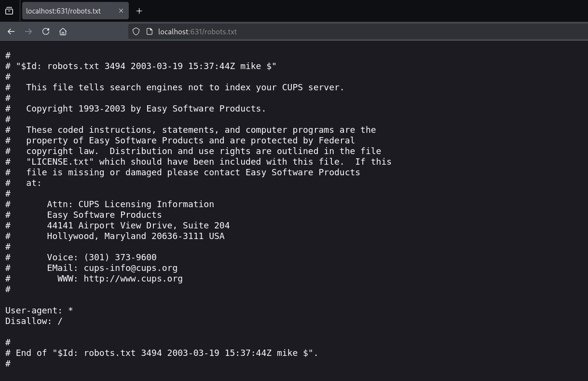Open a new tab with plus button

coord(139,11)
